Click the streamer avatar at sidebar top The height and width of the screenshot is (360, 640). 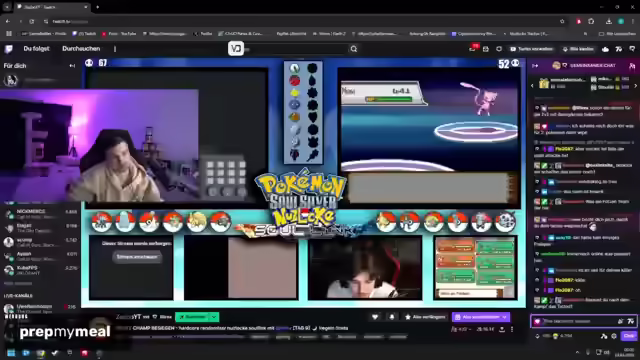[10, 80]
